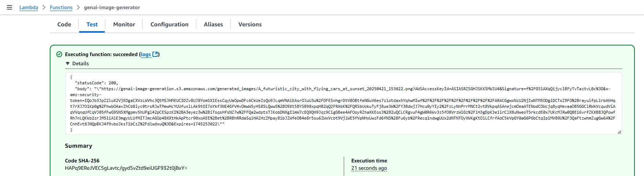Viewport: 644px width, 176px height.
Task: Open the Lambda breadcrumb link
Action: pyautogui.click(x=29, y=7)
